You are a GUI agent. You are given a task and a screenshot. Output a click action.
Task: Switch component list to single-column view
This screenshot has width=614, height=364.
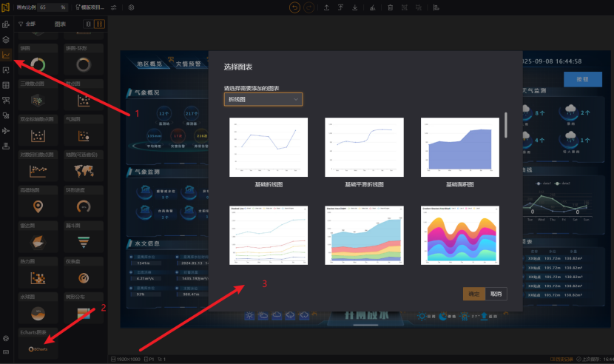pyautogui.click(x=89, y=24)
